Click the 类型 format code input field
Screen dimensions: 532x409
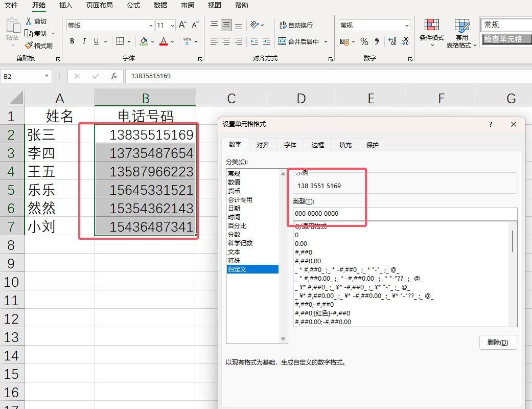pos(405,214)
